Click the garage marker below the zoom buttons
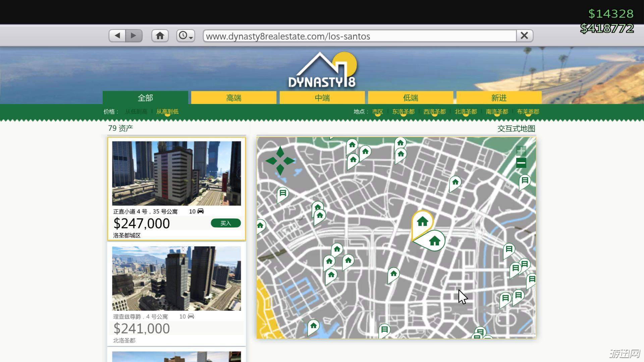The height and width of the screenshot is (362, 644). pyautogui.click(x=525, y=181)
